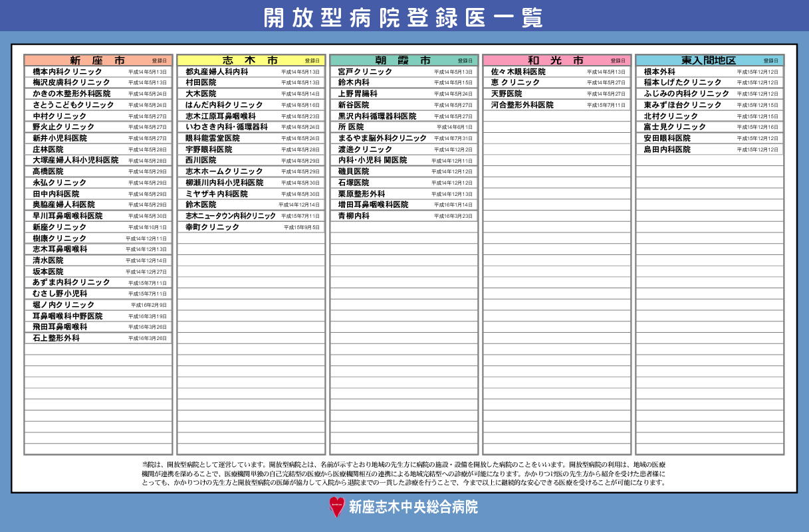Select the 志木市 column header

point(251,60)
